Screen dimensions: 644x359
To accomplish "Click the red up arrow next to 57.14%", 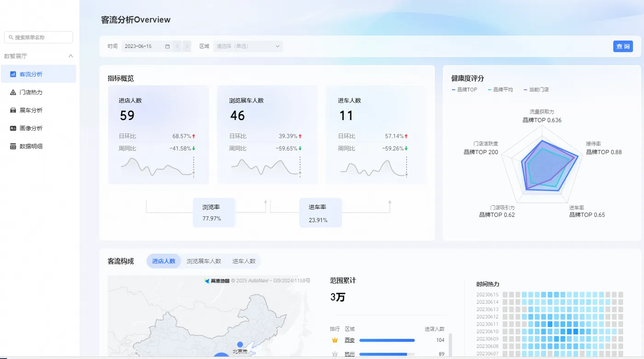I will (406, 136).
